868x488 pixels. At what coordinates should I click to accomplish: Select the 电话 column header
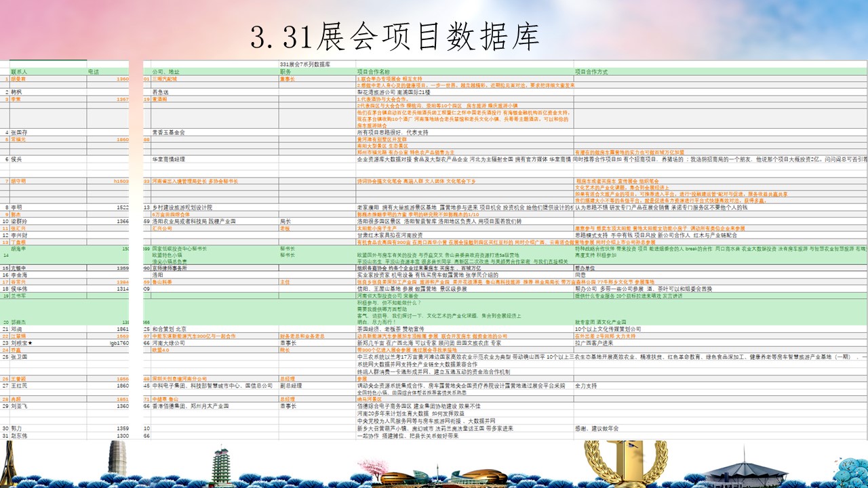coord(94,71)
